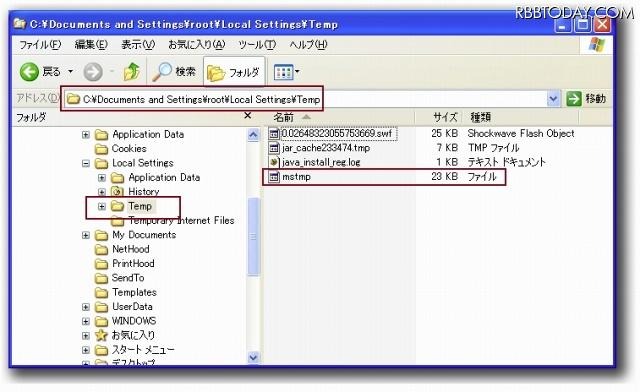
Task: Open the ファイル(F) menu
Action: tap(40, 45)
